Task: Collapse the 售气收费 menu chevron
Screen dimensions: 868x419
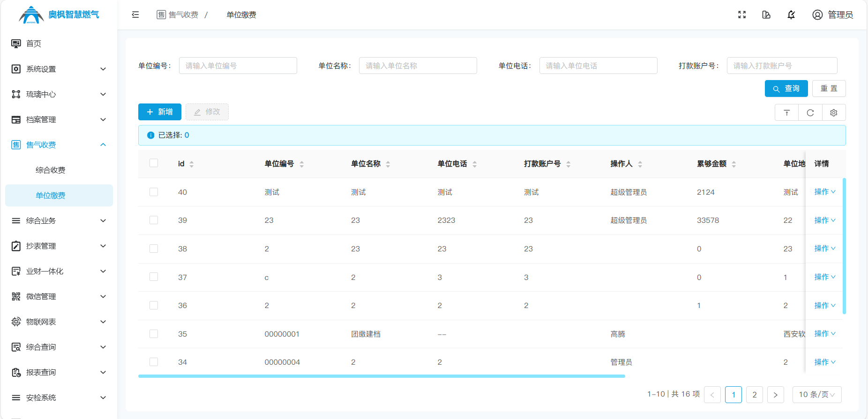Action: (x=103, y=145)
